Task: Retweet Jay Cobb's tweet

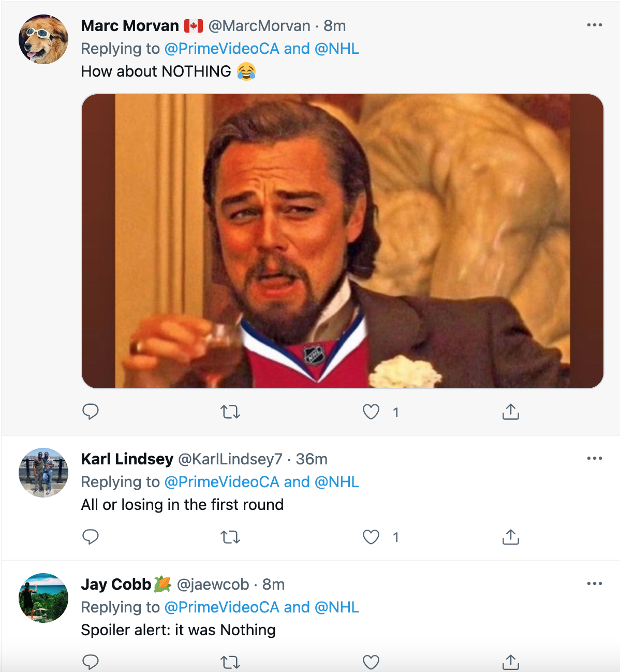Action: tap(230, 663)
